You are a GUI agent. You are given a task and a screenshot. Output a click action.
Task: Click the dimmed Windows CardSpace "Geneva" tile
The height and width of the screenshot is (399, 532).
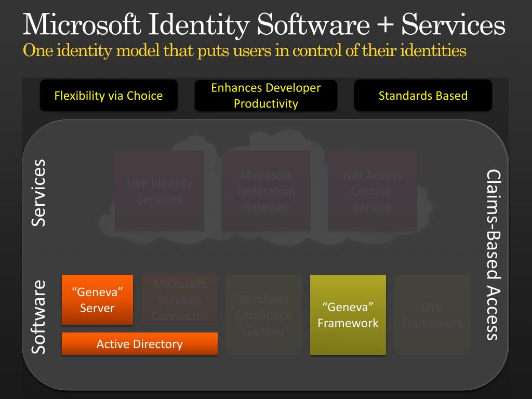(263, 315)
